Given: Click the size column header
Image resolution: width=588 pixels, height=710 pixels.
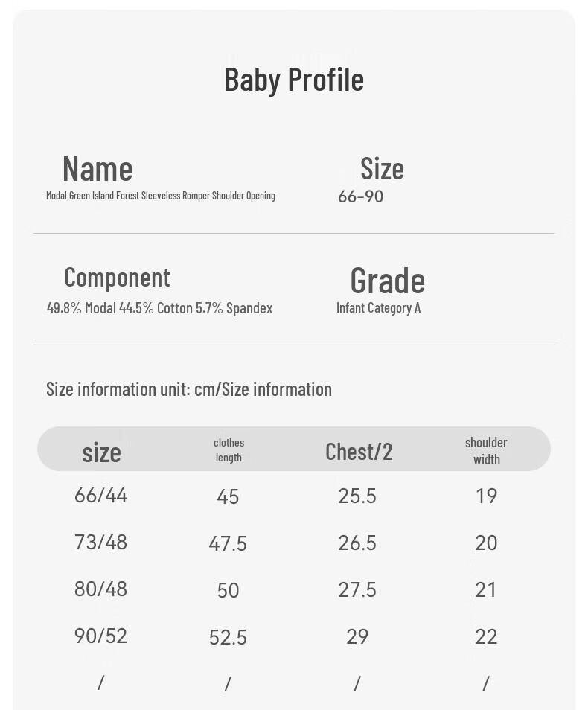Looking at the screenshot, I should coord(101,452).
